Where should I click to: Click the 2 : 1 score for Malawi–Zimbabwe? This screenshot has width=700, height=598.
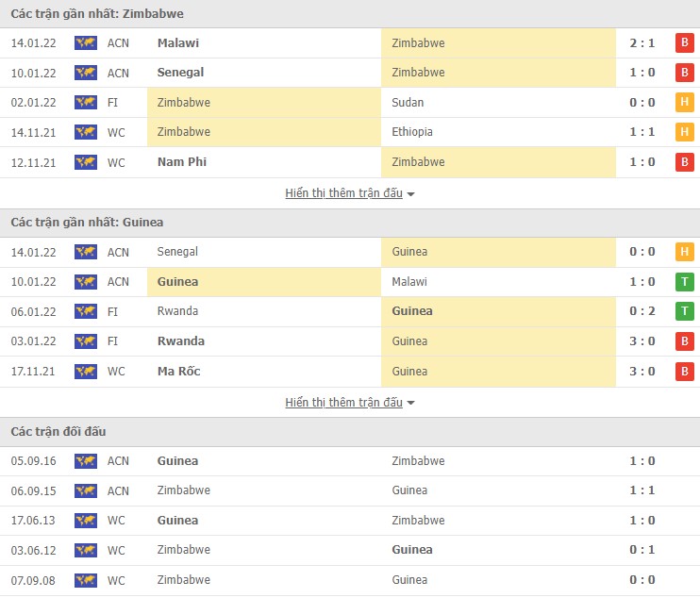point(642,42)
